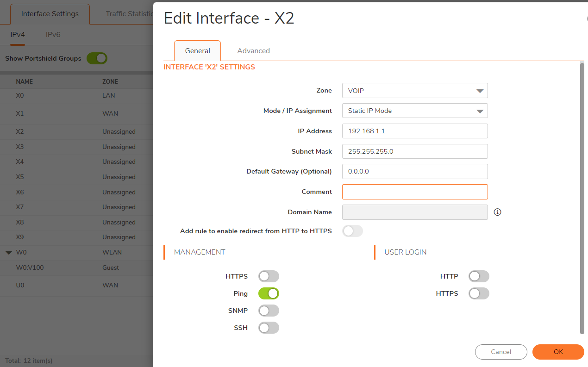Viewport: 588px width, 367px height.
Task: Open the Traffic Statistics tab
Action: point(130,14)
